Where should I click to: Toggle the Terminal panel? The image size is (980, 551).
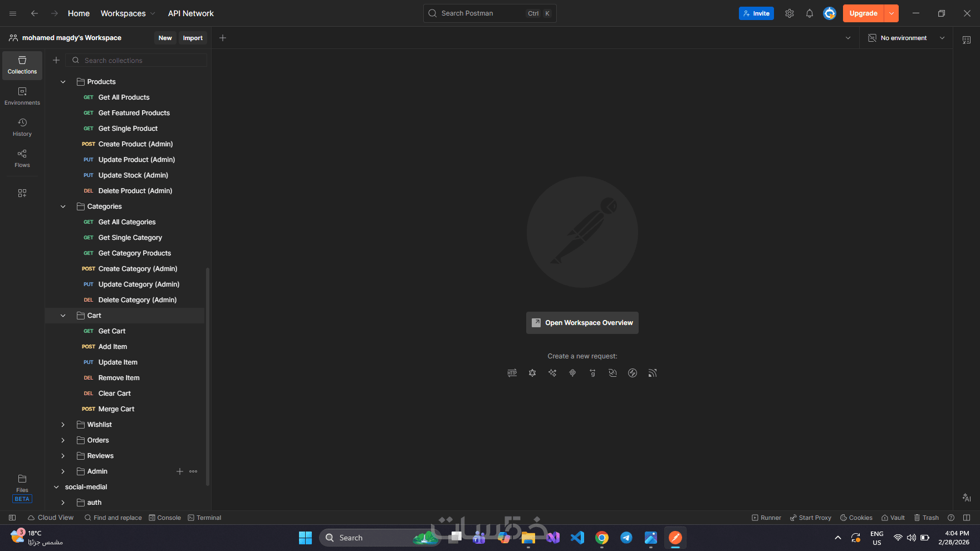coord(204,518)
